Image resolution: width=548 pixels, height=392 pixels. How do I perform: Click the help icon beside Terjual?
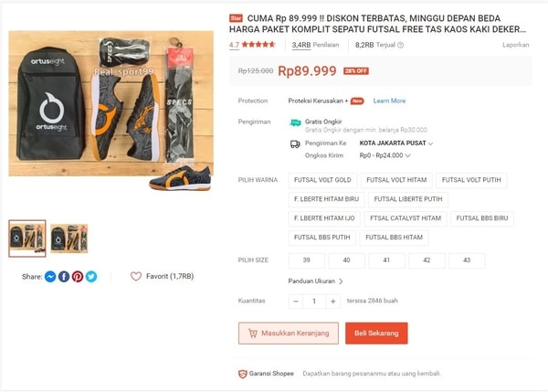pos(401,45)
